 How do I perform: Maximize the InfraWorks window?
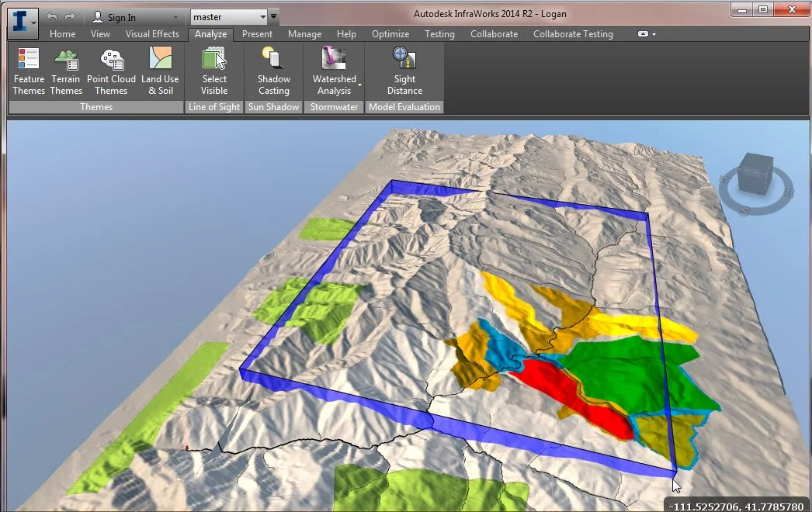point(763,9)
